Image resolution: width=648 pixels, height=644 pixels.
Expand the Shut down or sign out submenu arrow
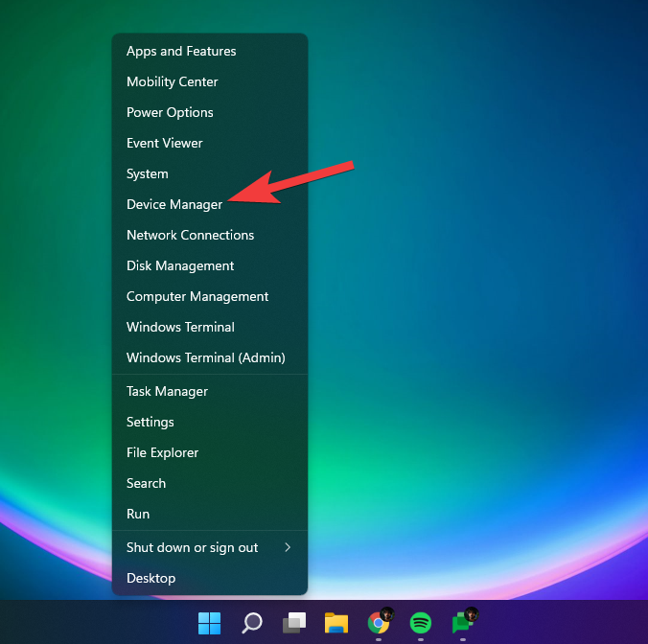tap(288, 547)
